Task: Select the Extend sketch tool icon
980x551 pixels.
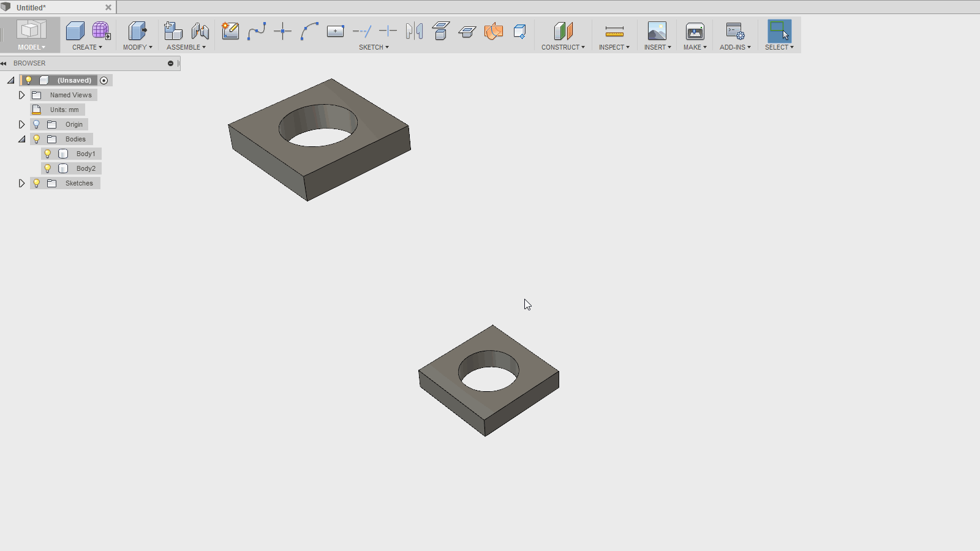Action: (x=362, y=31)
